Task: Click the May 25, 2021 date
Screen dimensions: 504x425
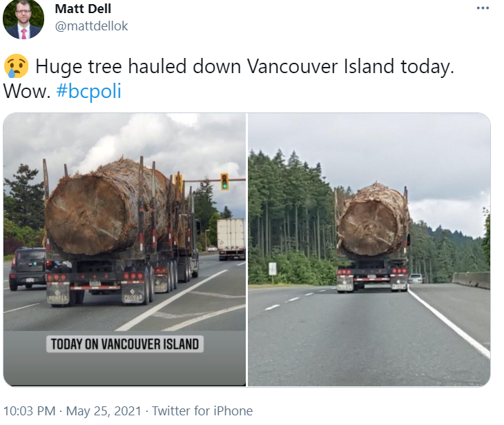Action: coord(104,411)
